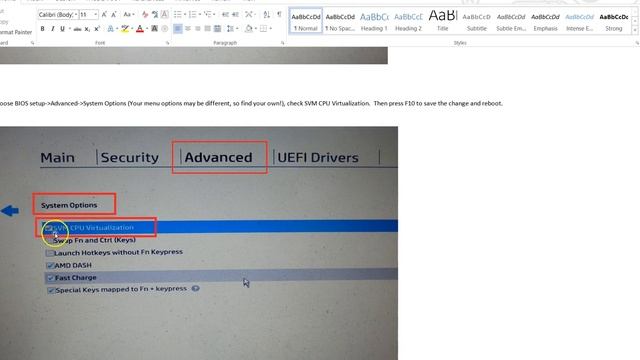640x360 pixels.
Task: Expand the underline style dropdown arrow
Action: pos(70,29)
